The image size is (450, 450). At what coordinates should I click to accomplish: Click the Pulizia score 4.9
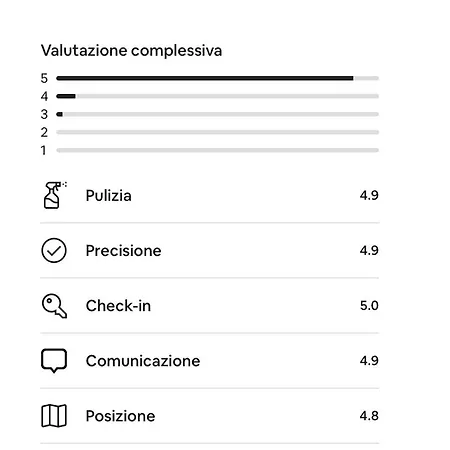pos(369,195)
